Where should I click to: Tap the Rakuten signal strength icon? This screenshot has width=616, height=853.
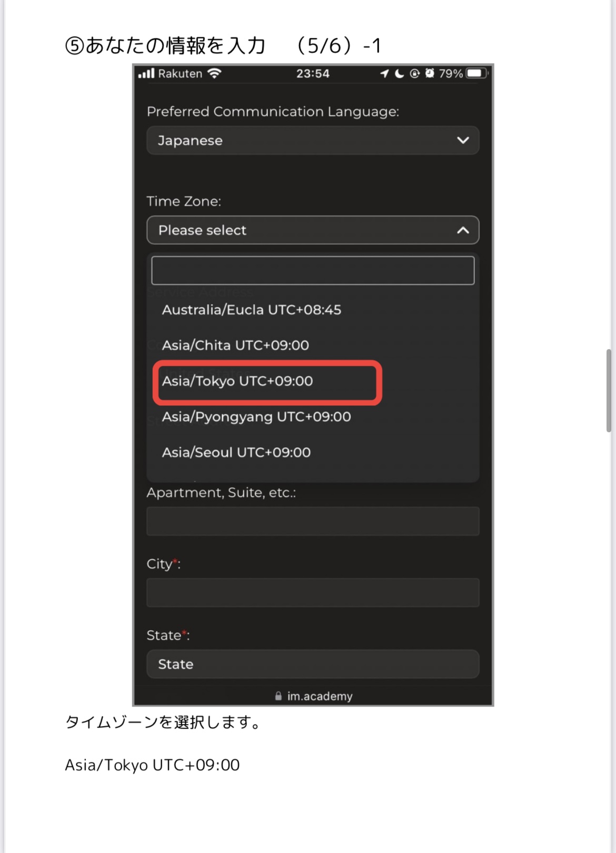tap(146, 74)
